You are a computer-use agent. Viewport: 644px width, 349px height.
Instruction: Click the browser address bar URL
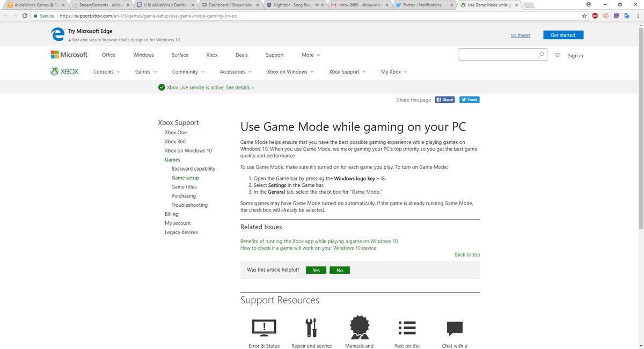pos(148,16)
